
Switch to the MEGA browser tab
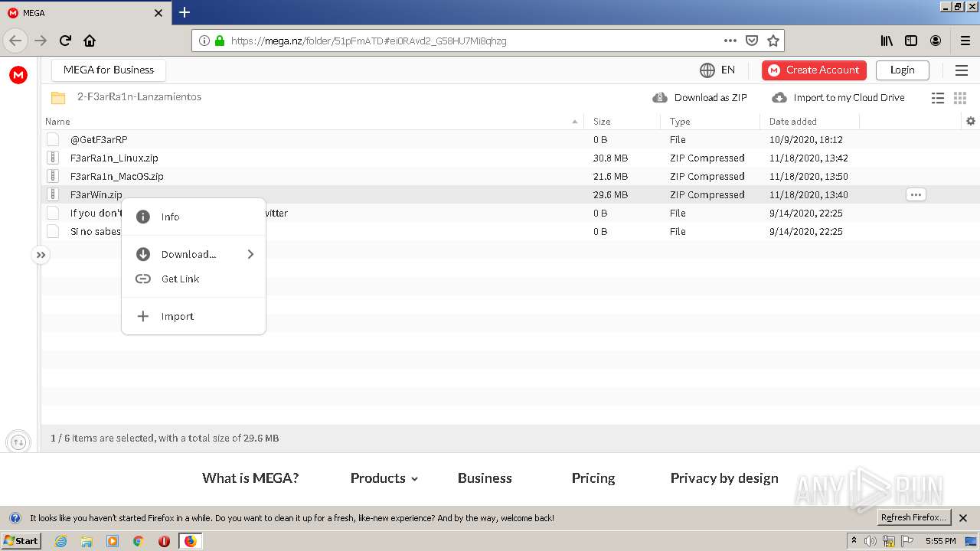[x=84, y=13]
